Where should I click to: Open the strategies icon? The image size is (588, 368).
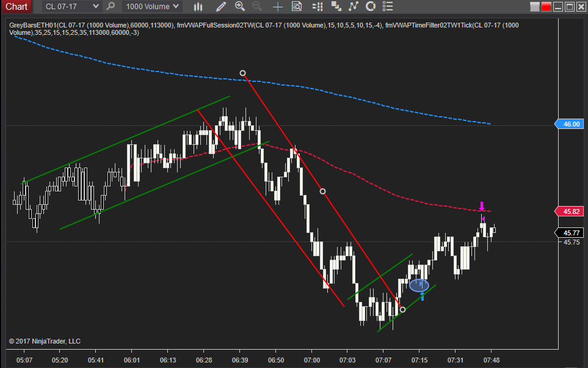[371, 6]
